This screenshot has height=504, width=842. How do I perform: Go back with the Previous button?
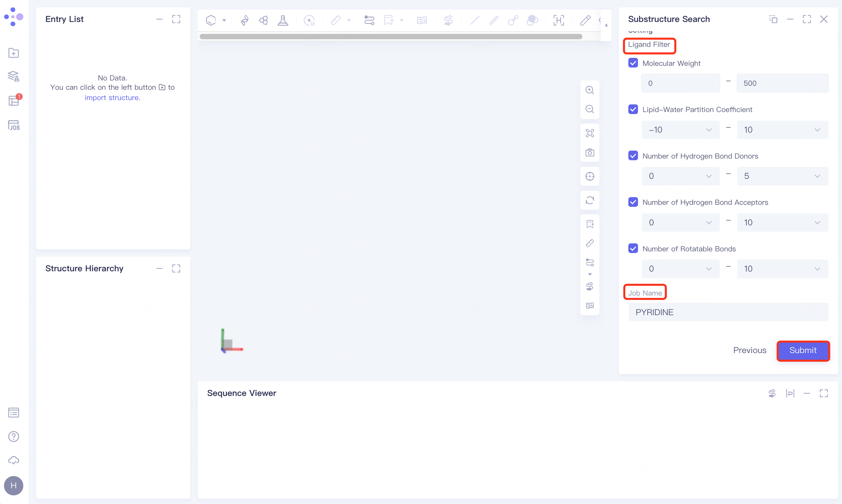coord(749,350)
